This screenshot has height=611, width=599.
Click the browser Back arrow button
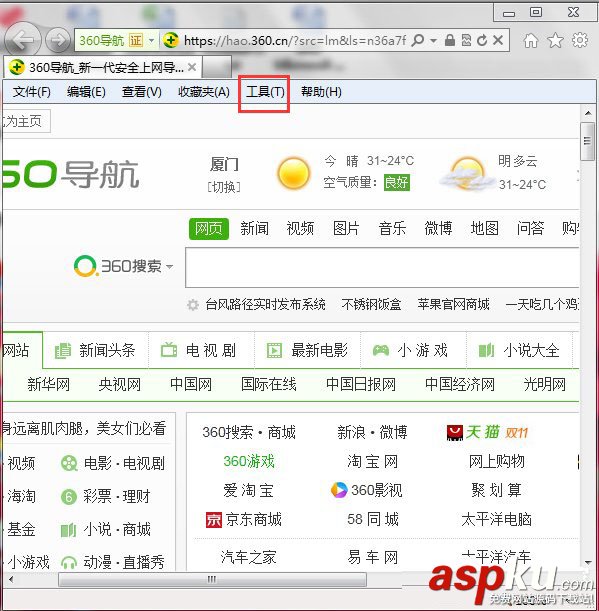21,39
